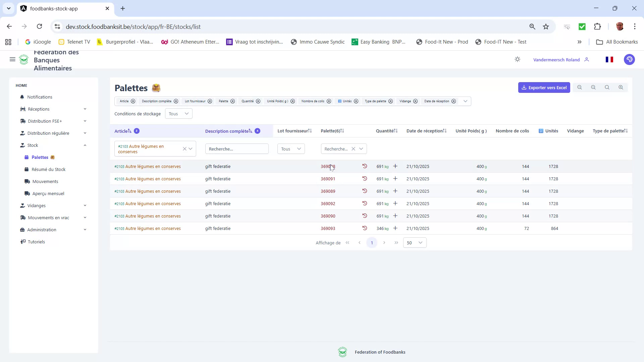Click the Recherche field under Description complète
This screenshot has width=644, height=362.
coord(237,148)
